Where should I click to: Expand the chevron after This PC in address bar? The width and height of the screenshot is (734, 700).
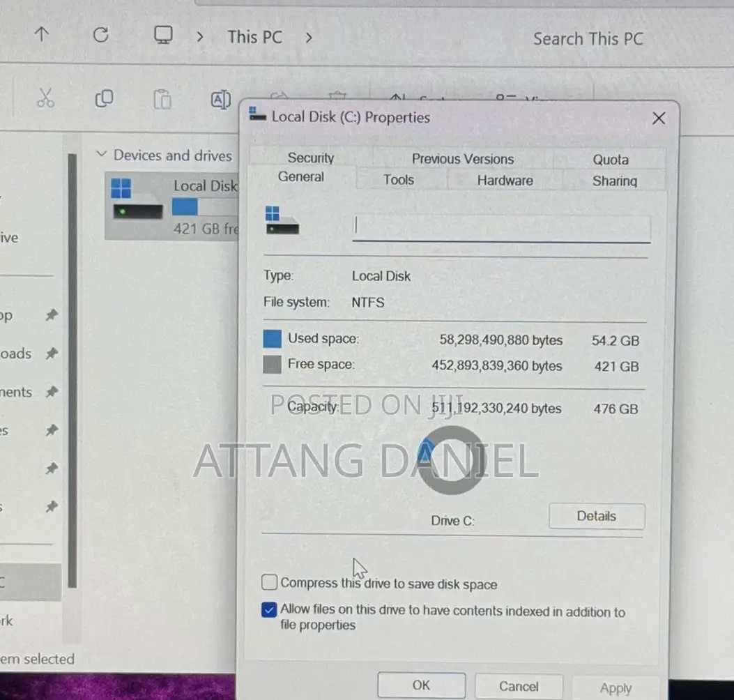click(x=309, y=38)
